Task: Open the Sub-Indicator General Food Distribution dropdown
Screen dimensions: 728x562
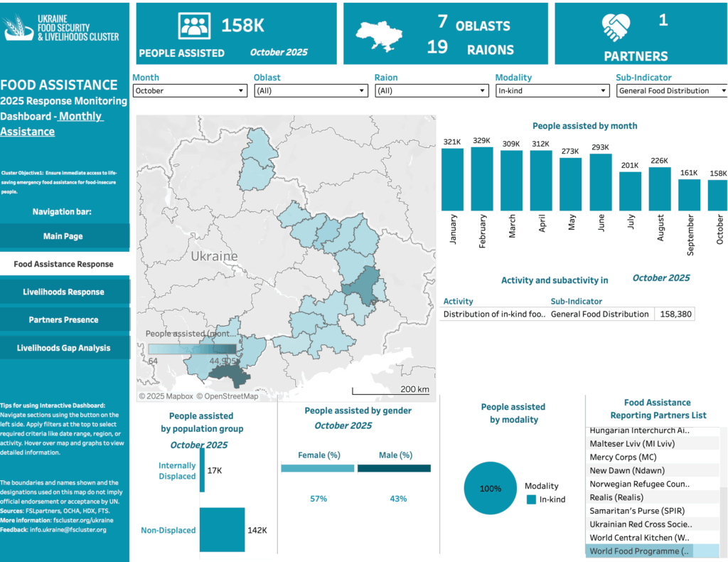Action: point(672,91)
